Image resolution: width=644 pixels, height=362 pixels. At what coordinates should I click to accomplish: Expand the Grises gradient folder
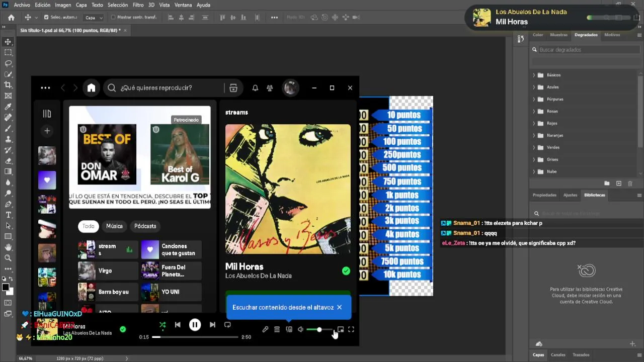(534, 159)
